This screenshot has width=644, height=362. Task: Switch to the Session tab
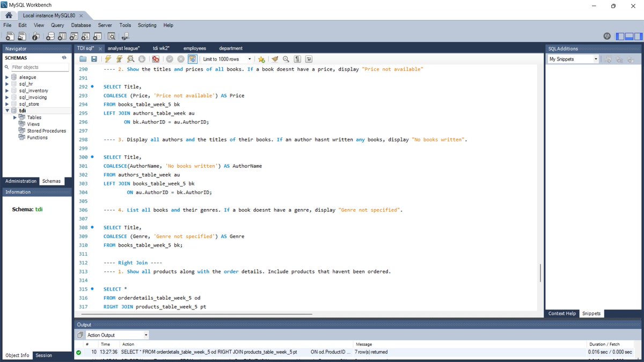[x=44, y=356]
